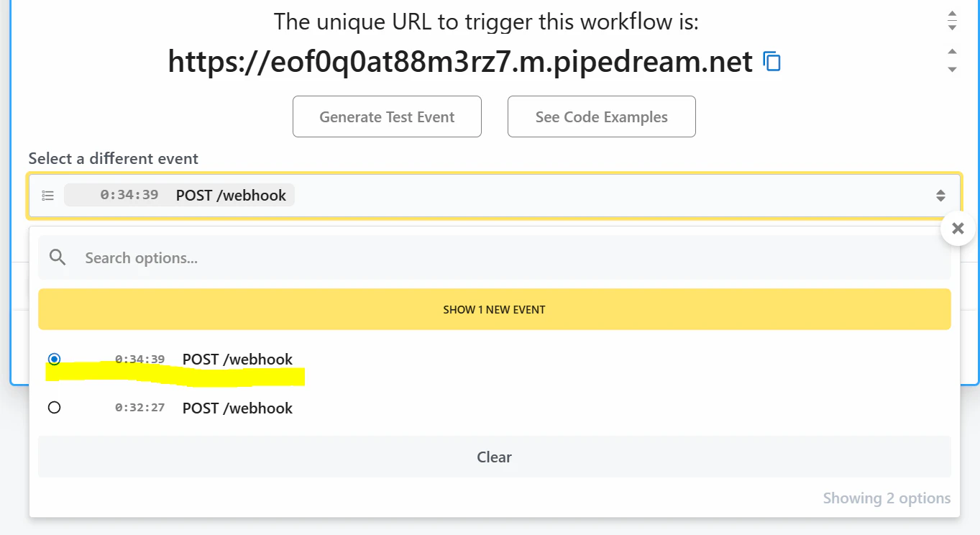Screen dimensions: 980x535
Task: Select the 0:34:39 POST /webhook radio button
Action: pyautogui.click(x=54, y=359)
